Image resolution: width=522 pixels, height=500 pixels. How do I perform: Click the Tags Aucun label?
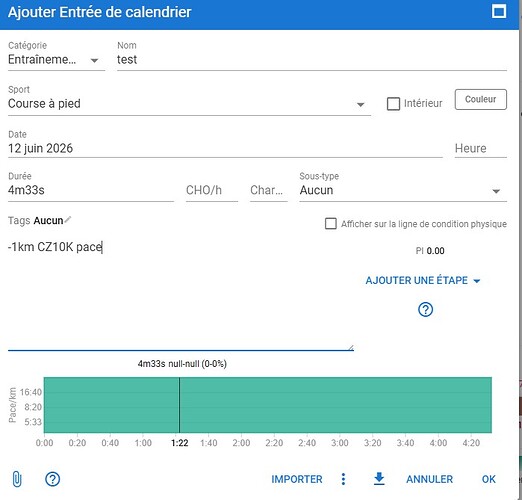pos(35,221)
